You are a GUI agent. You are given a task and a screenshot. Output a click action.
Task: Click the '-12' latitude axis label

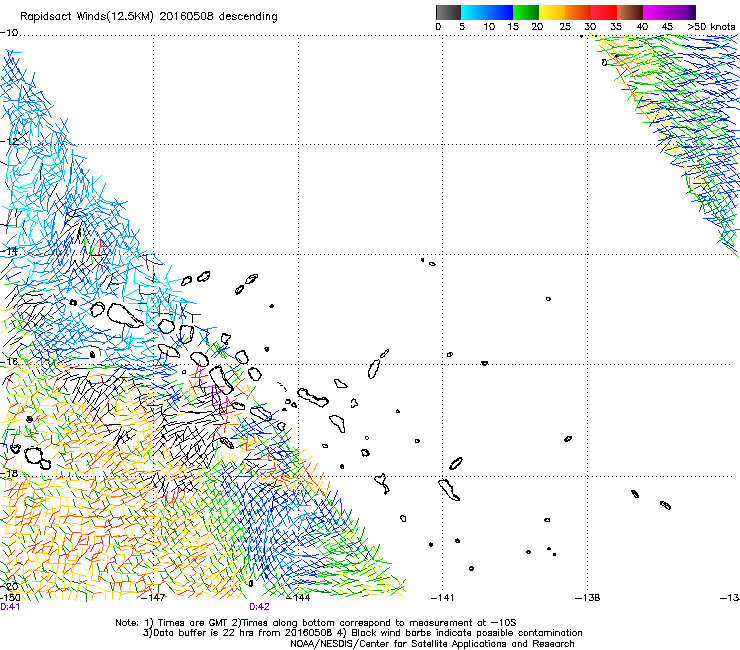(9, 142)
